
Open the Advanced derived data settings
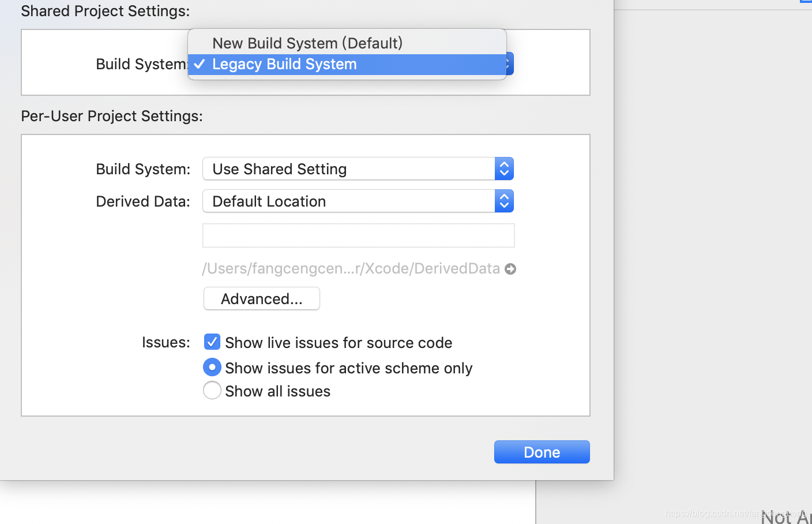261,298
